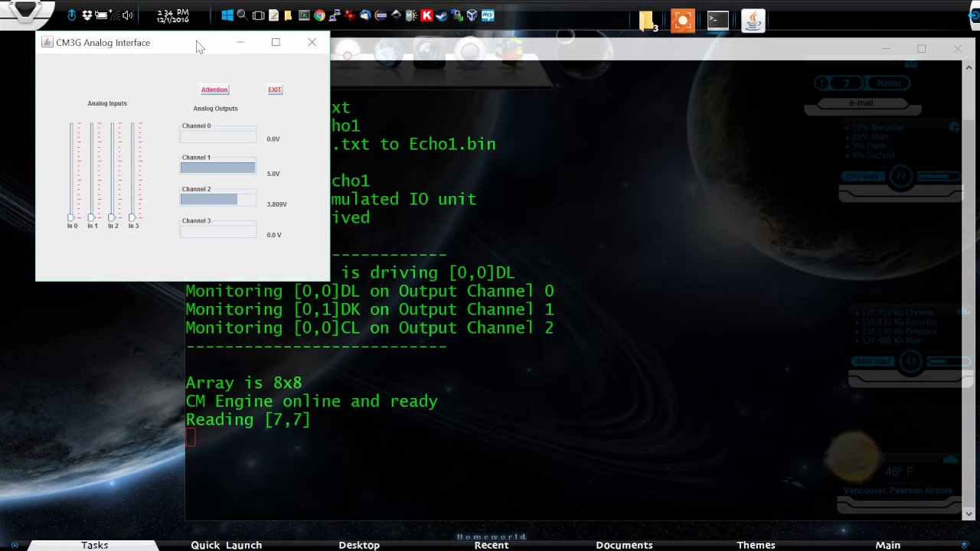This screenshot has width=980, height=551.
Task: Switch to the terminal window icon
Action: [x=717, y=21]
